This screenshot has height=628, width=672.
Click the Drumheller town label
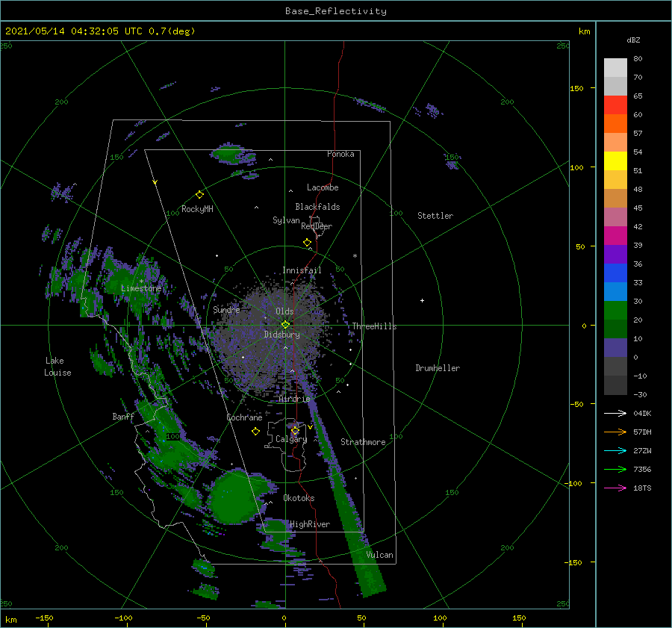[437, 368]
